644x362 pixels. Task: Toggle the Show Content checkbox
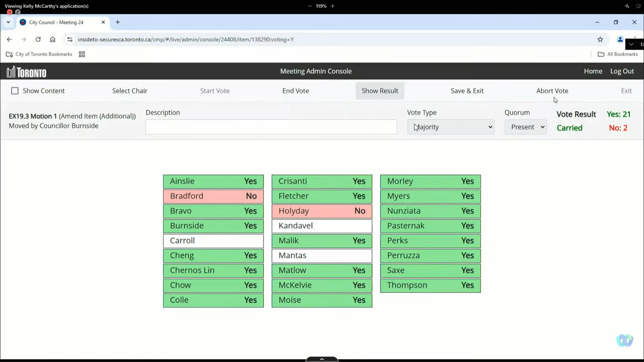pyautogui.click(x=15, y=91)
